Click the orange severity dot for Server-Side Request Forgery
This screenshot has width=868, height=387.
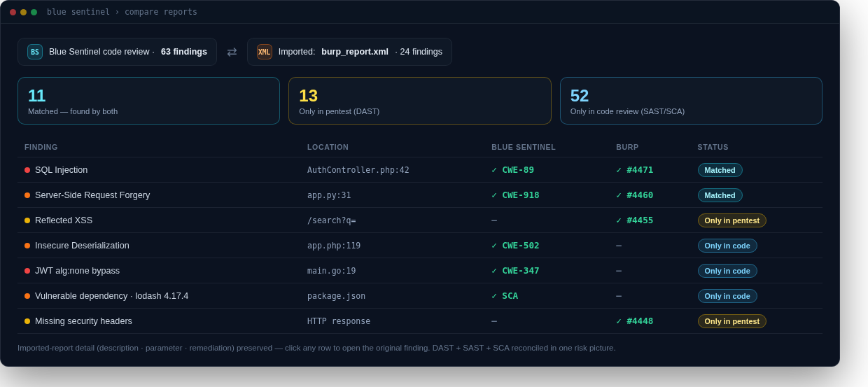[27, 195]
